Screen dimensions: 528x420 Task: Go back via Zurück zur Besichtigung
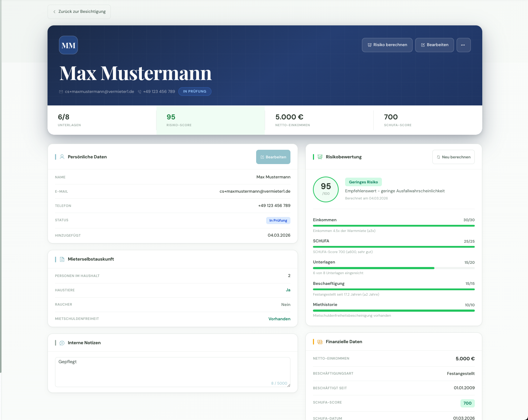(79, 12)
